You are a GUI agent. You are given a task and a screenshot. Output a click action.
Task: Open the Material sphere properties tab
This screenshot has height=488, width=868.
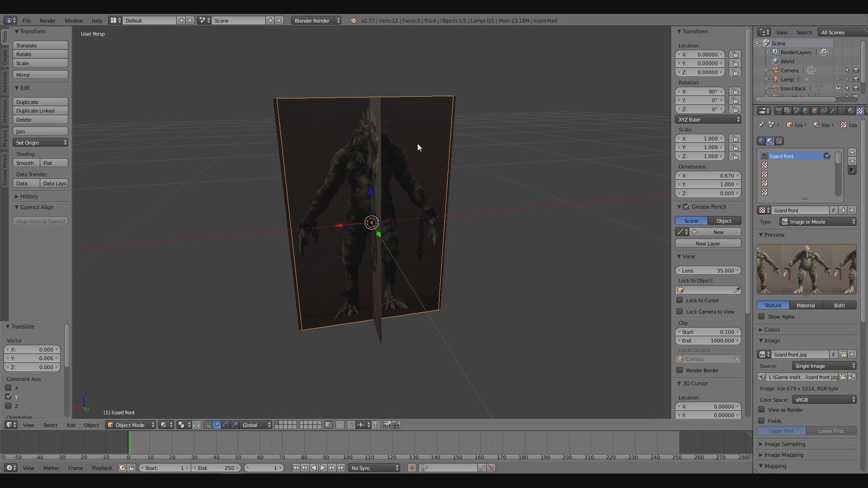(851, 111)
